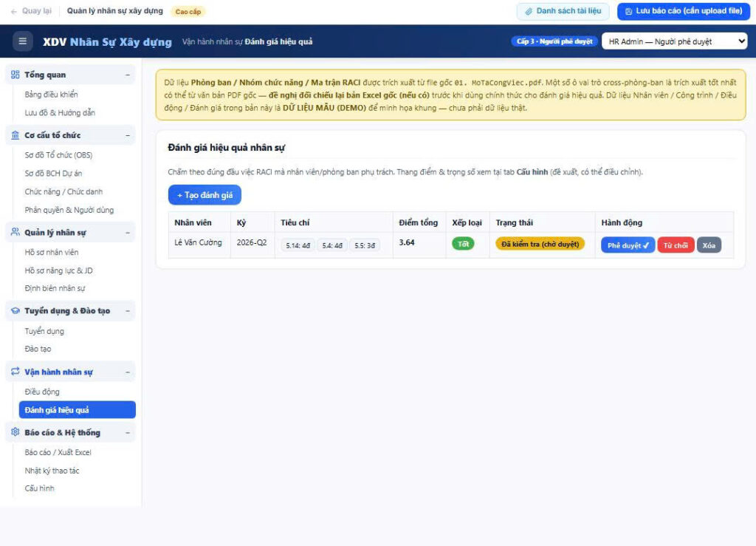Open Danh sách tài liệu
The image size is (756, 546).
pyautogui.click(x=563, y=11)
